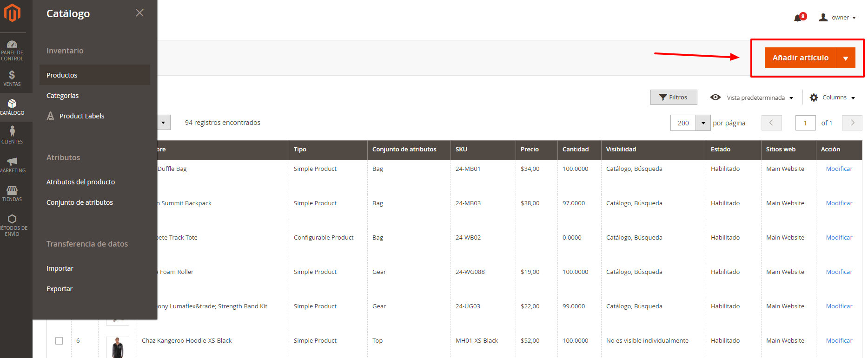Click 'No es visible individualmente' cell
Screen dimensions: 868x358
[x=647, y=340]
